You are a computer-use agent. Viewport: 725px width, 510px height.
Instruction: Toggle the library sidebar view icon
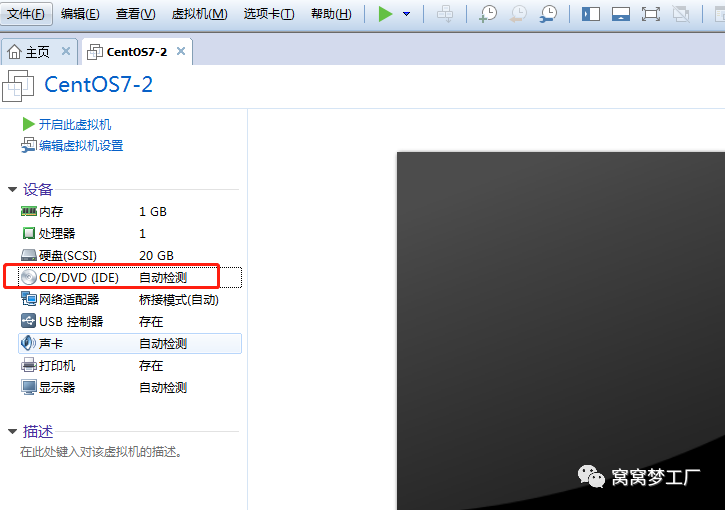pyautogui.click(x=591, y=14)
